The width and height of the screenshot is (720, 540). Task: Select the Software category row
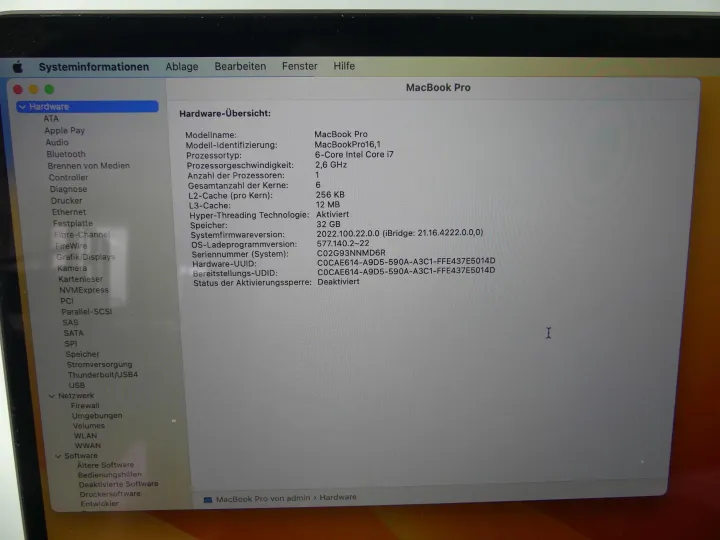click(x=81, y=456)
